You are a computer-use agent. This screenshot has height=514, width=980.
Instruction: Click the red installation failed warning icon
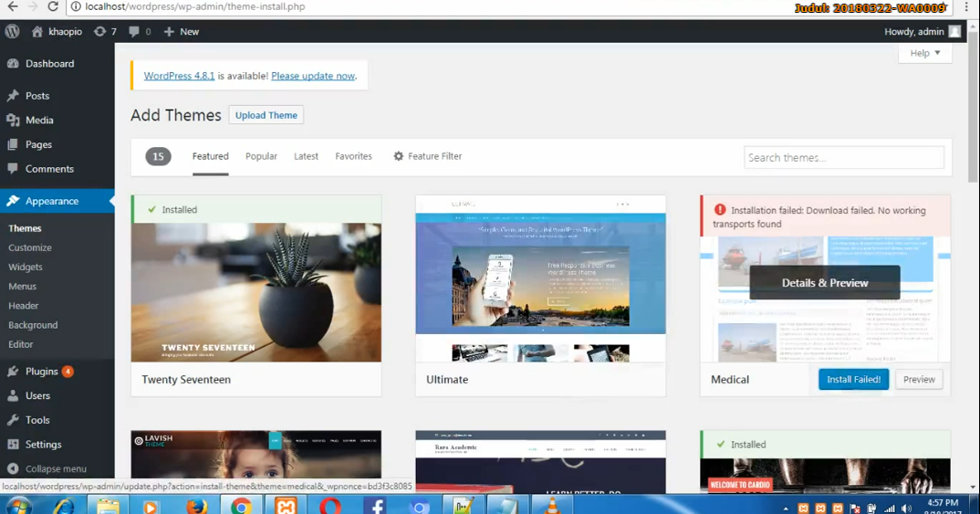720,210
